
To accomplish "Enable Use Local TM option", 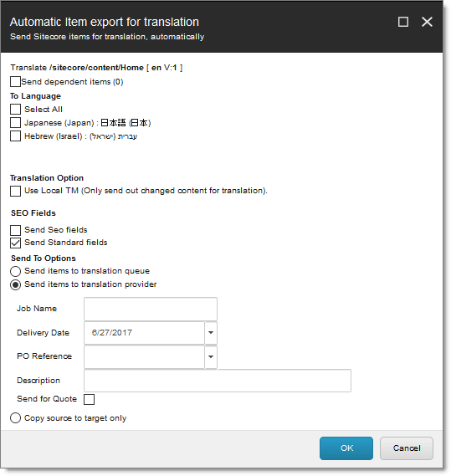I will 16,191.
